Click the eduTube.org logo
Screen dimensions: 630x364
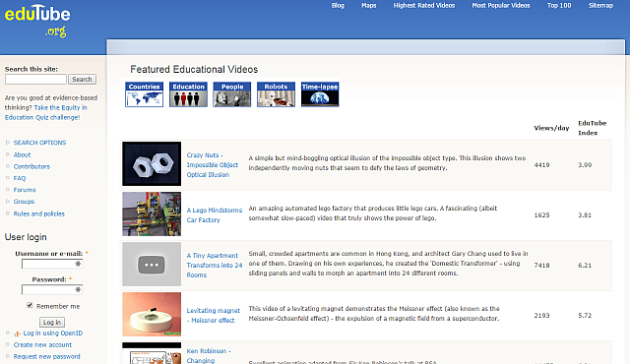[37, 21]
